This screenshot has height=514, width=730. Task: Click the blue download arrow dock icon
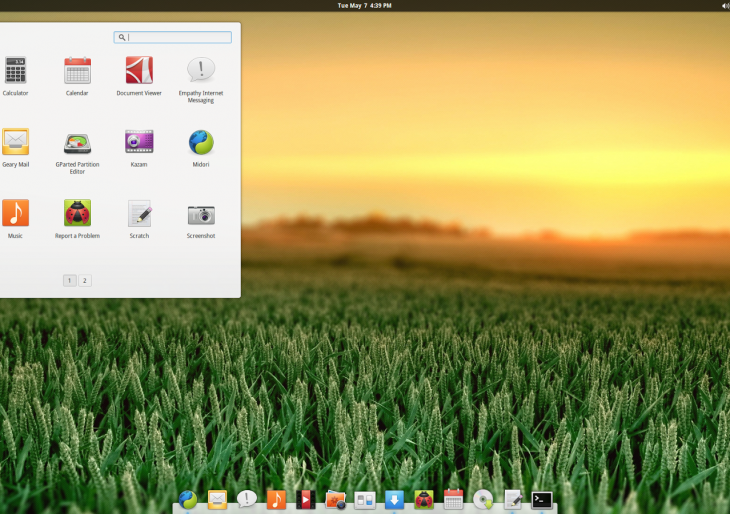tap(394, 500)
